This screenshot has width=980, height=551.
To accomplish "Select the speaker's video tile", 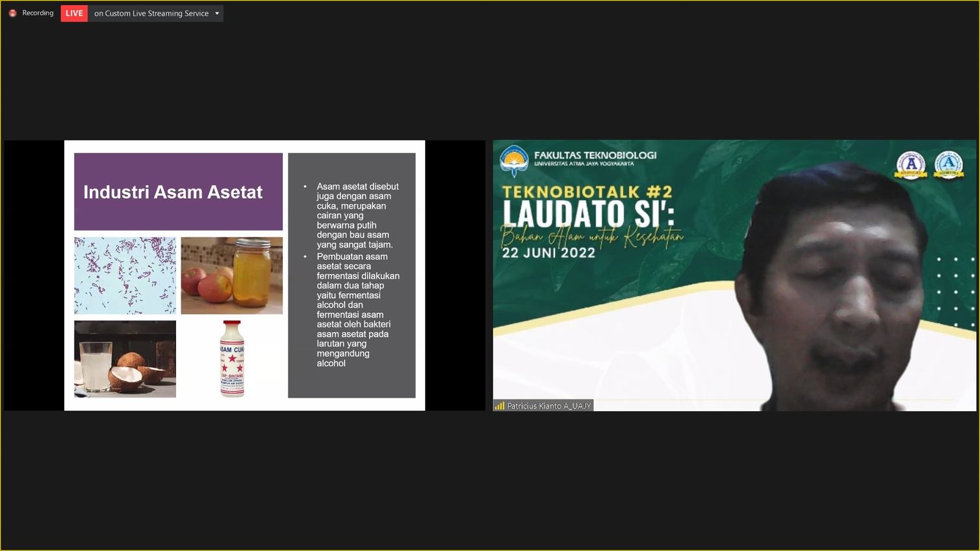I will (x=734, y=275).
